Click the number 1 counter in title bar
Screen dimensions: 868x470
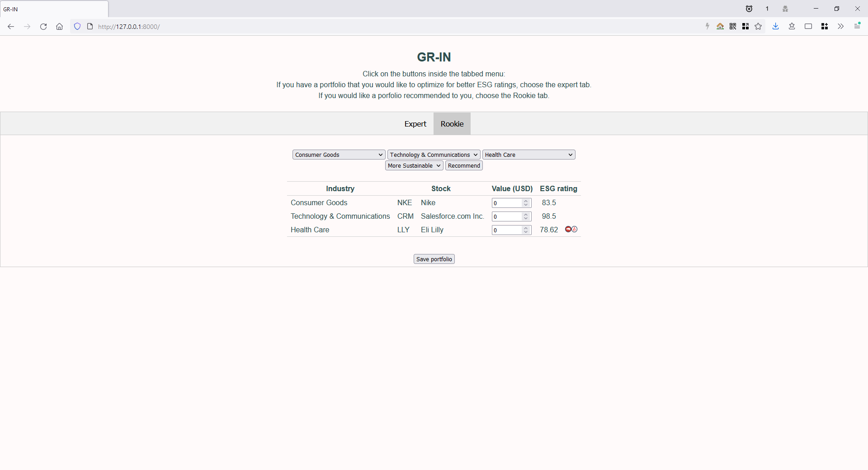767,9
